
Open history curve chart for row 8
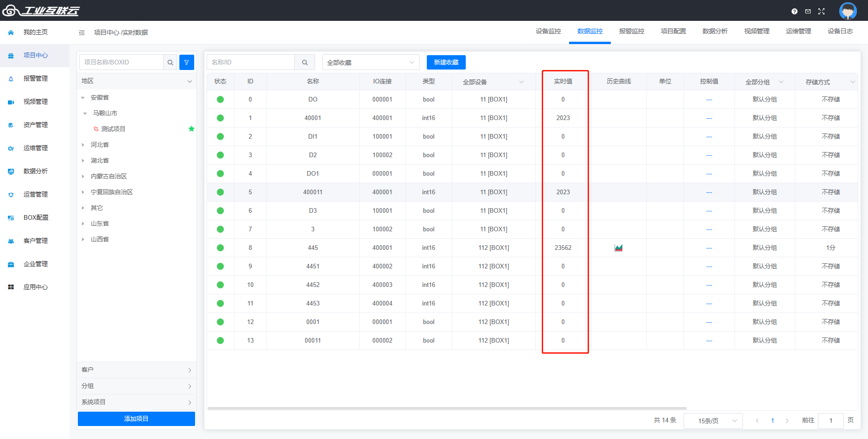pyautogui.click(x=618, y=248)
